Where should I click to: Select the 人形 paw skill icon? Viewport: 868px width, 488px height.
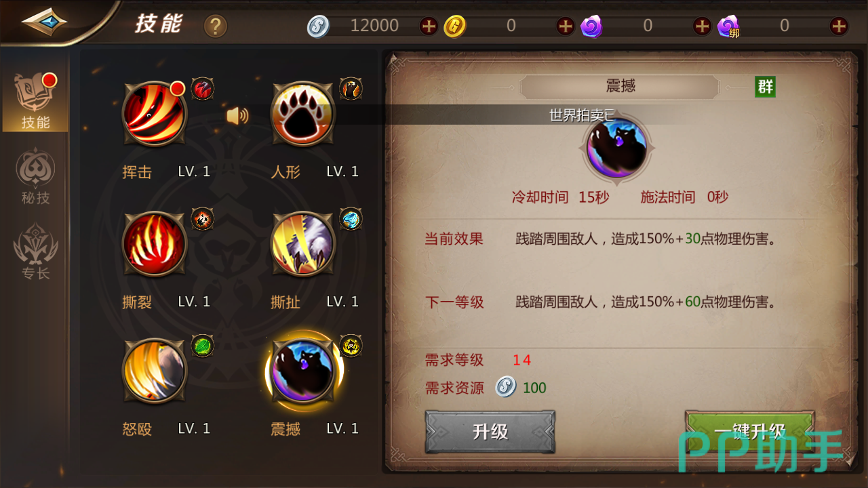pyautogui.click(x=302, y=114)
